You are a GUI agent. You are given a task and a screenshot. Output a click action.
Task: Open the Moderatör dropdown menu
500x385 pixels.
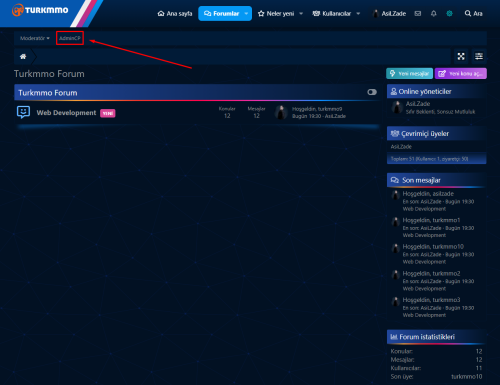point(35,38)
